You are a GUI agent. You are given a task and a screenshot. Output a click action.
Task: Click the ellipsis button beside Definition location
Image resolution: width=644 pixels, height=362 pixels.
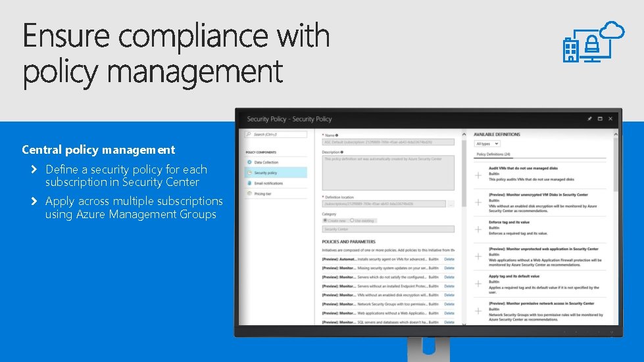[451, 204]
